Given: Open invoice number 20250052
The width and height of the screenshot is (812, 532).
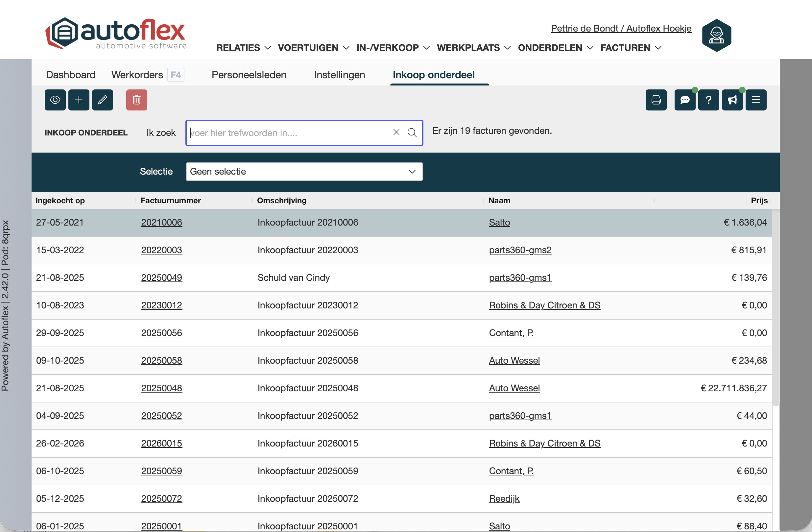Looking at the screenshot, I should pyautogui.click(x=162, y=416).
